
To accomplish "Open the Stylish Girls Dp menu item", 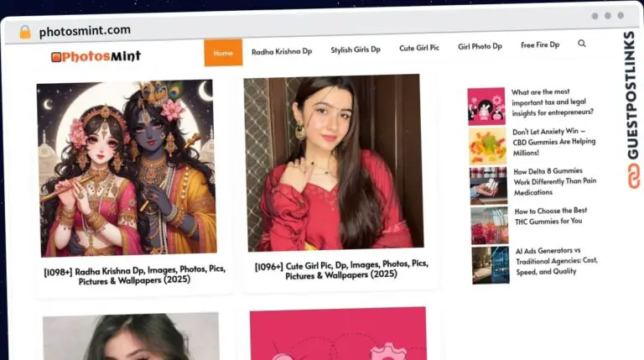I will tap(356, 50).
